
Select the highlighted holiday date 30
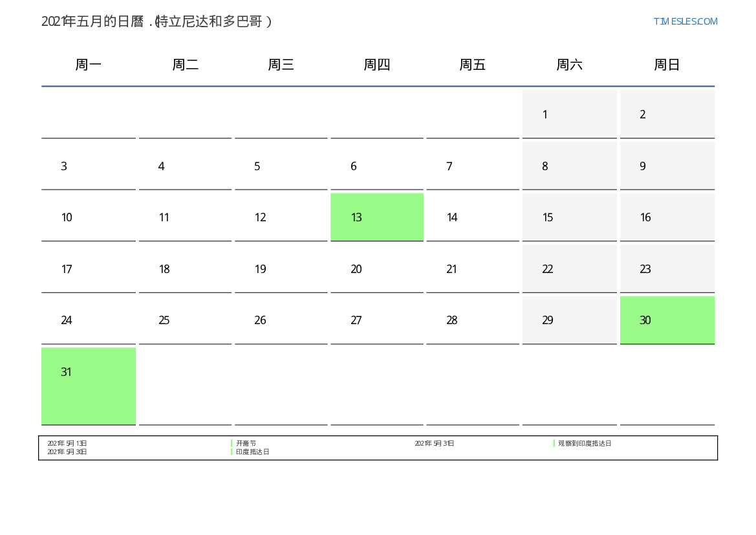667,320
